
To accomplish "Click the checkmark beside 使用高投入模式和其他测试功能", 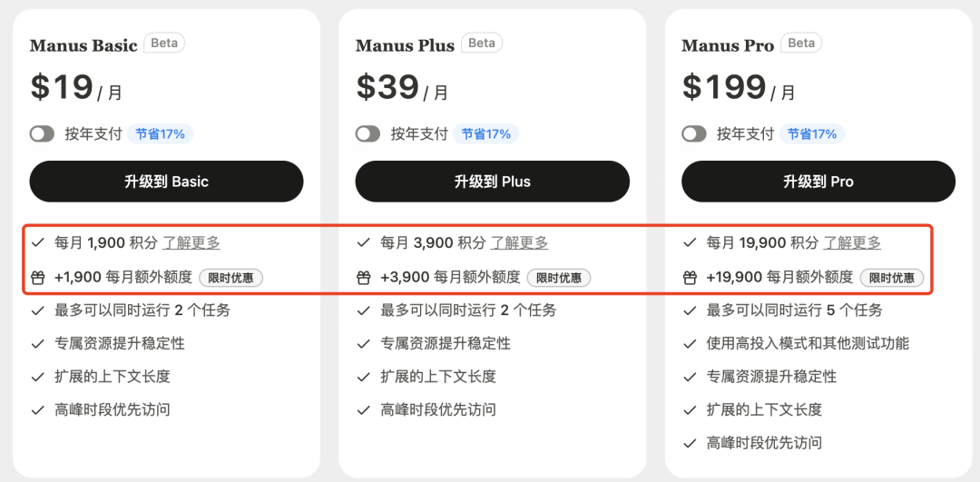I will click(690, 344).
